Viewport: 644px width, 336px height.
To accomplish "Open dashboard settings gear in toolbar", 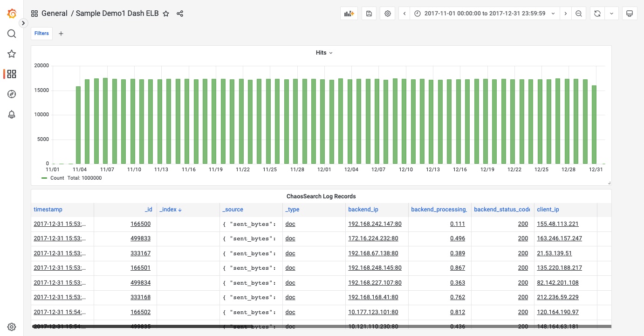I will click(x=388, y=14).
